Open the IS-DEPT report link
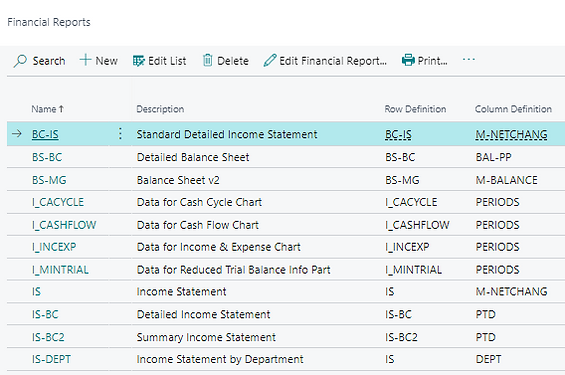This screenshot has width=565, height=375. (51, 360)
